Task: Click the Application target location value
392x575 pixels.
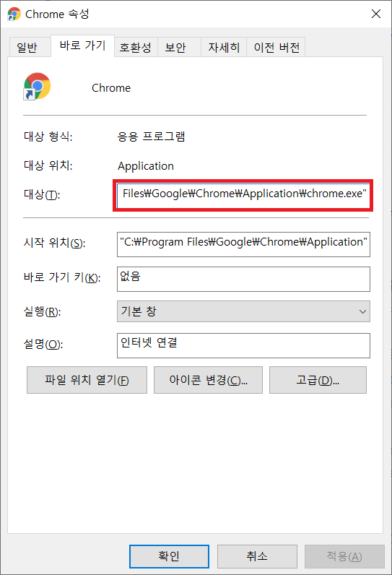Action: coord(145,166)
